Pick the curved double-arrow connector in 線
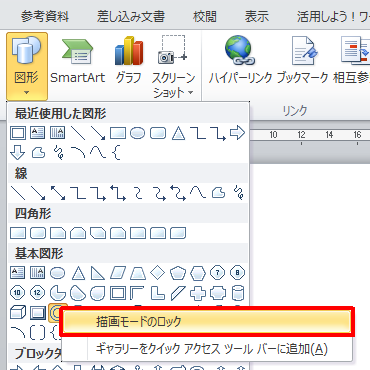Image resolution: width=370 pixels, height=370 pixels. (178, 193)
